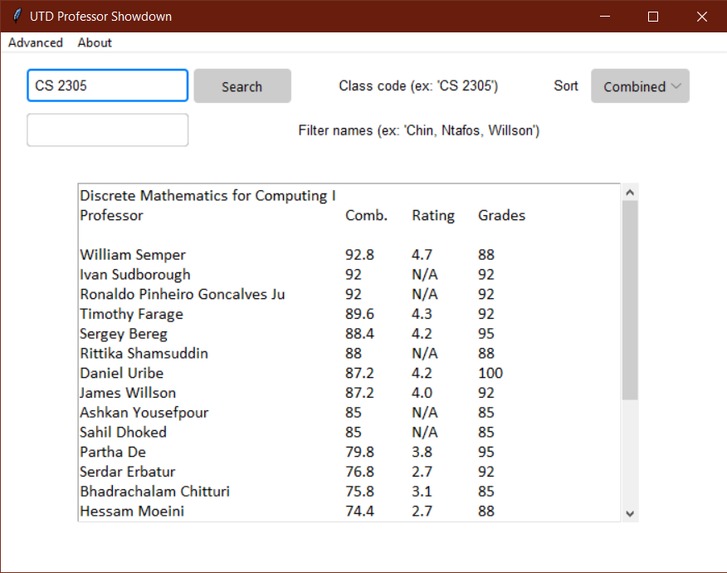Select the James Willson row
This screenshot has width=727, height=573.
coord(349,393)
